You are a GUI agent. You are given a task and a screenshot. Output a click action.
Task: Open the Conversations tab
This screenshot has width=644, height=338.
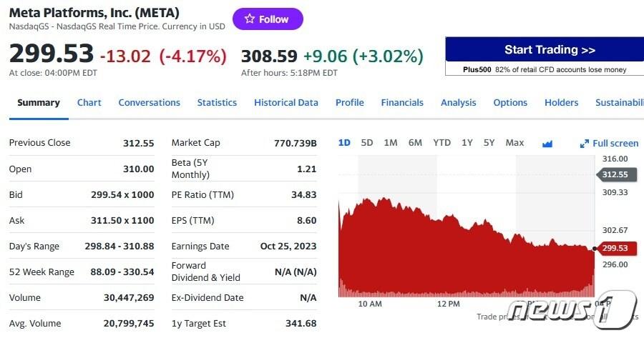[149, 102]
